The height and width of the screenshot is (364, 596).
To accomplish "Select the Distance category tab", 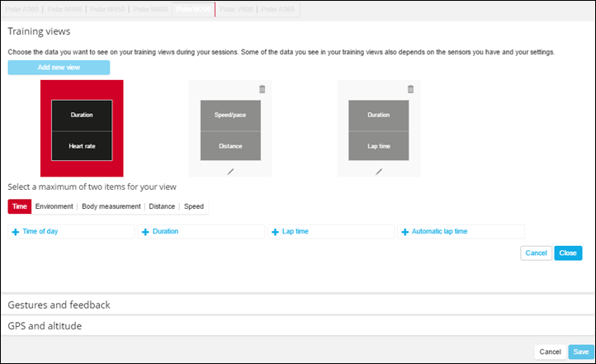I will coord(162,206).
